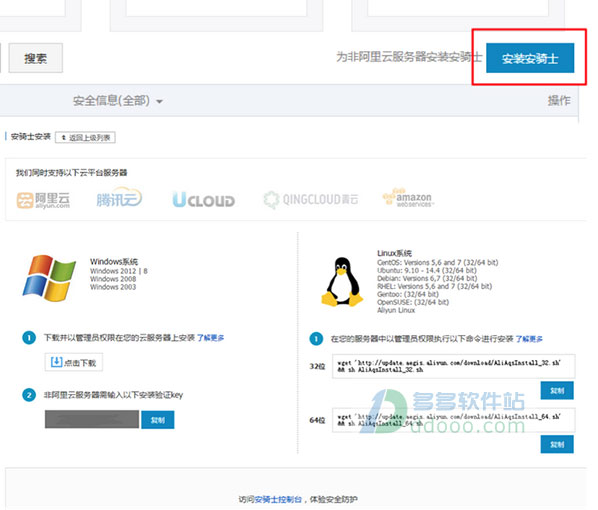Open the 安骑士控制台 console link

pyautogui.click(x=278, y=499)
